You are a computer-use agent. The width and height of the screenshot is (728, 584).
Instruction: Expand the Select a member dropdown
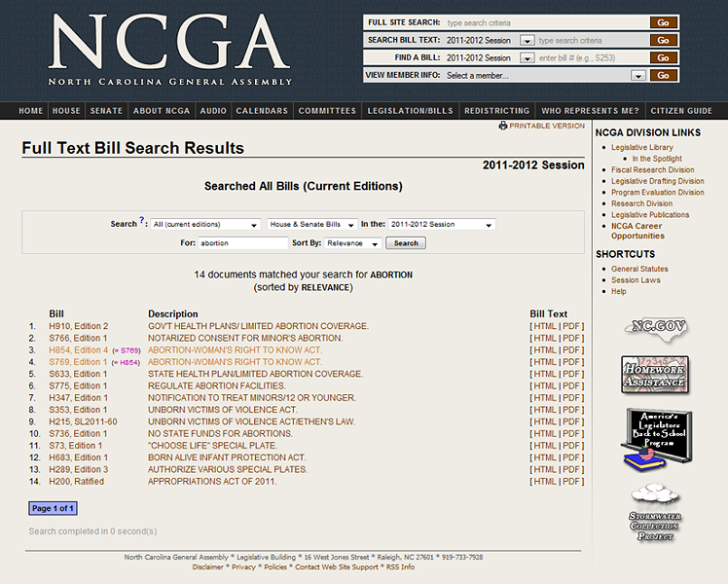click(x=638, y=76)
